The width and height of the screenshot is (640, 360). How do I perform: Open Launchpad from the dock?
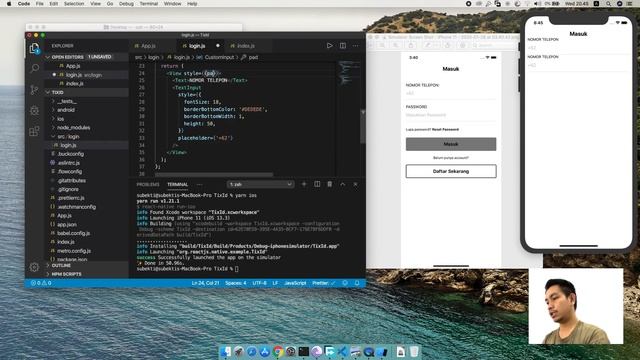pos(239,351)
